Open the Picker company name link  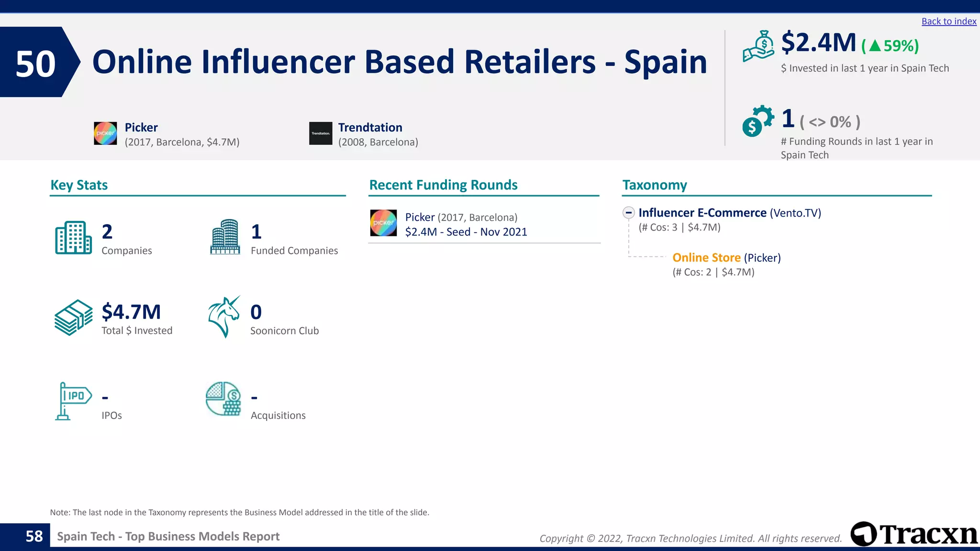coord(141,127)
